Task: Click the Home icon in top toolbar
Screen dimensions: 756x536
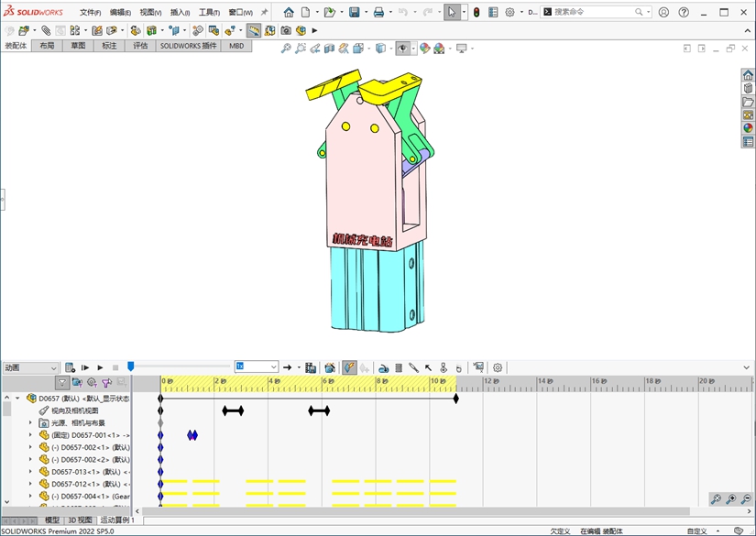Action: coord(289,13)
